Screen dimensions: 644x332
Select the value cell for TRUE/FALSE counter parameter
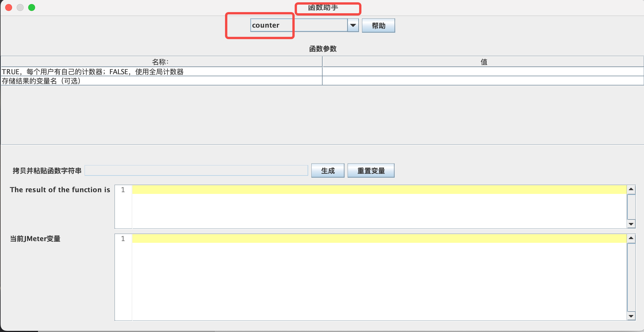point(483,72)
